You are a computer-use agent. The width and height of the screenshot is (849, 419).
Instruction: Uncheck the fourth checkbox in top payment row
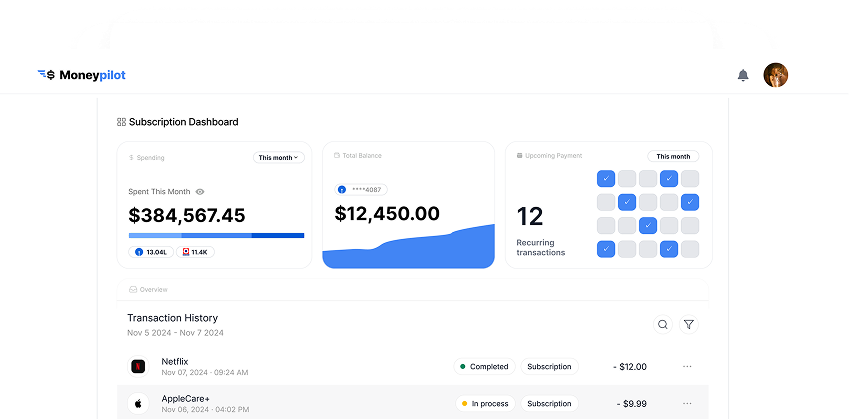point(669,179)
